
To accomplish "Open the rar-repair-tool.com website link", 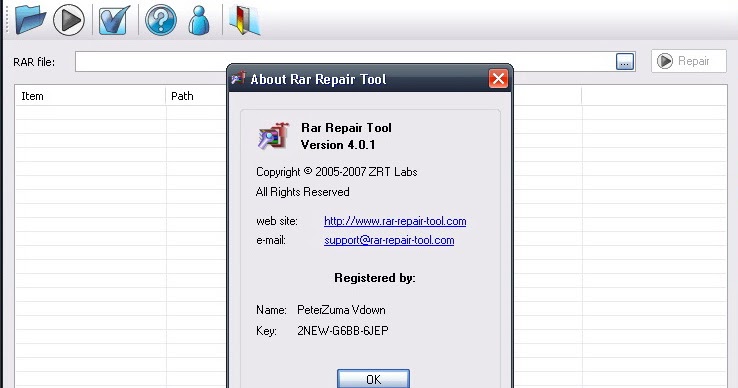I will 395,221.
